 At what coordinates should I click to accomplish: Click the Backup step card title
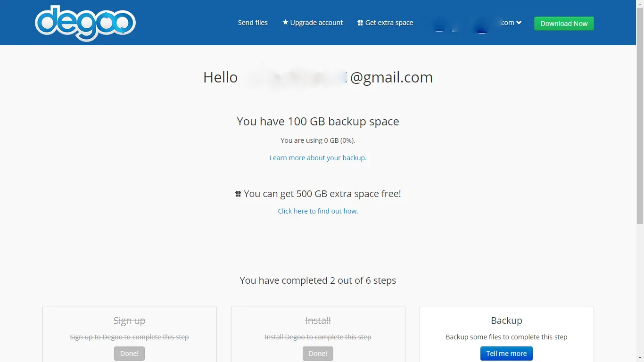pyautogui.click(x=506, y=321)
